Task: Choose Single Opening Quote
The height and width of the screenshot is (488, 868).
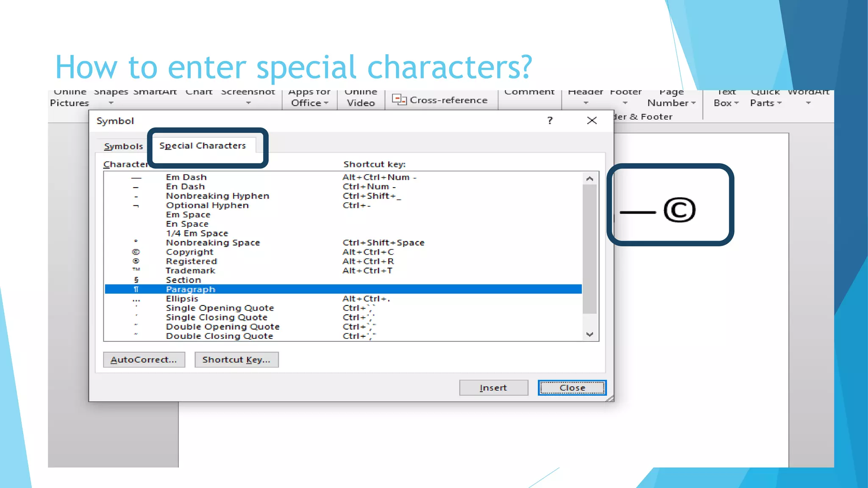Action: [x=343, y=308]
